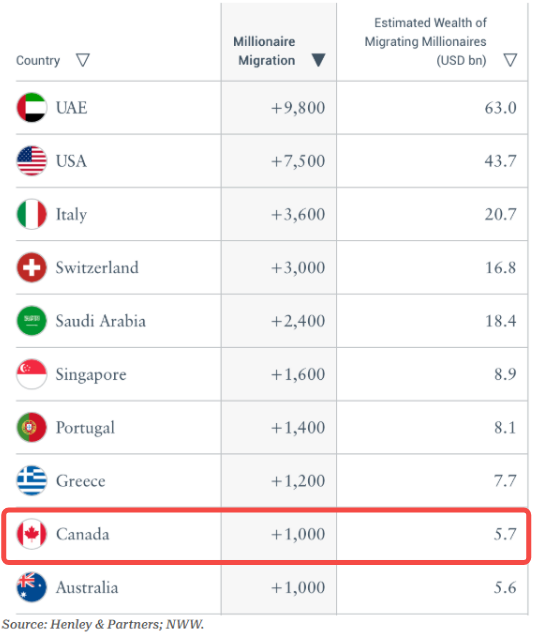
Task: Select the Switzerland country name
Action: click(97, 268)
